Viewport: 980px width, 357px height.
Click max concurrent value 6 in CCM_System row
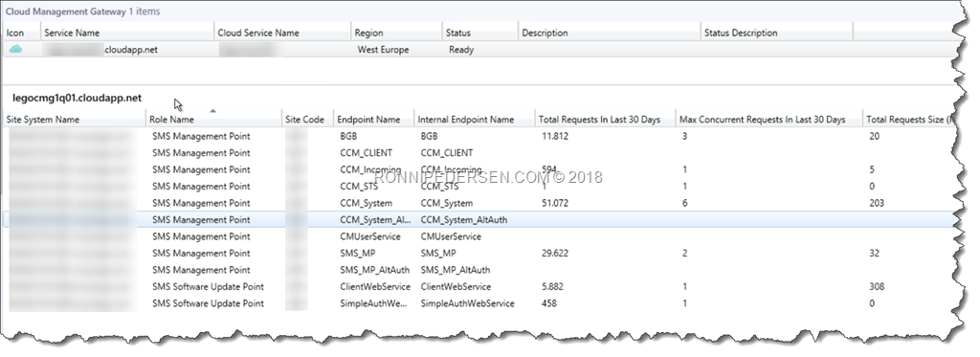tap(685, 203)
